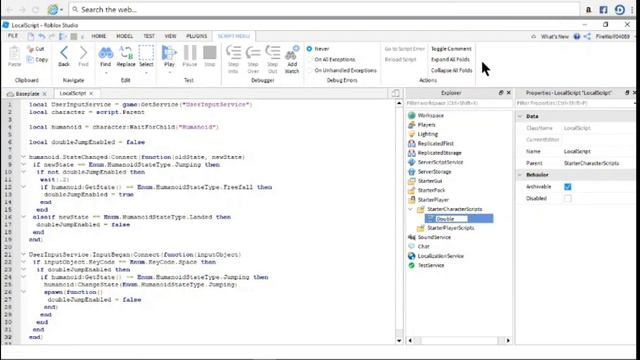Screen dimensions: 640x360
Task: Select SoundService in the Explorer
Action: tap(434, 237)
